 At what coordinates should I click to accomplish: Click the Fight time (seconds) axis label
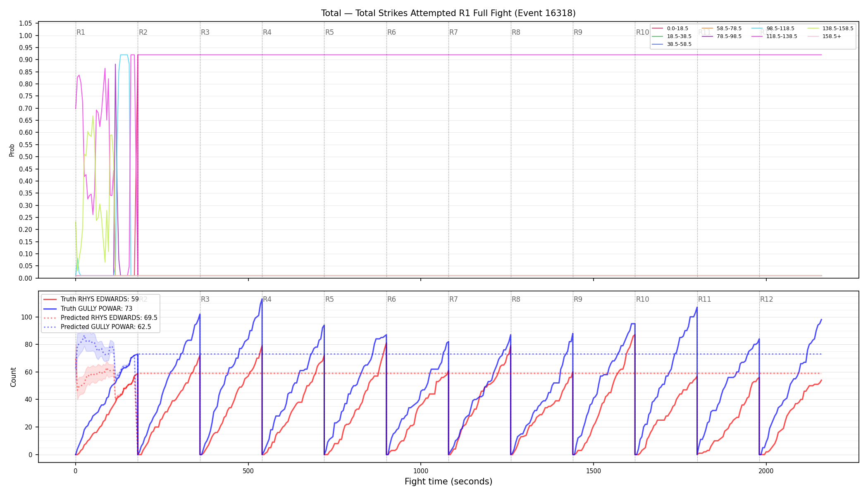tap(448, 482)
